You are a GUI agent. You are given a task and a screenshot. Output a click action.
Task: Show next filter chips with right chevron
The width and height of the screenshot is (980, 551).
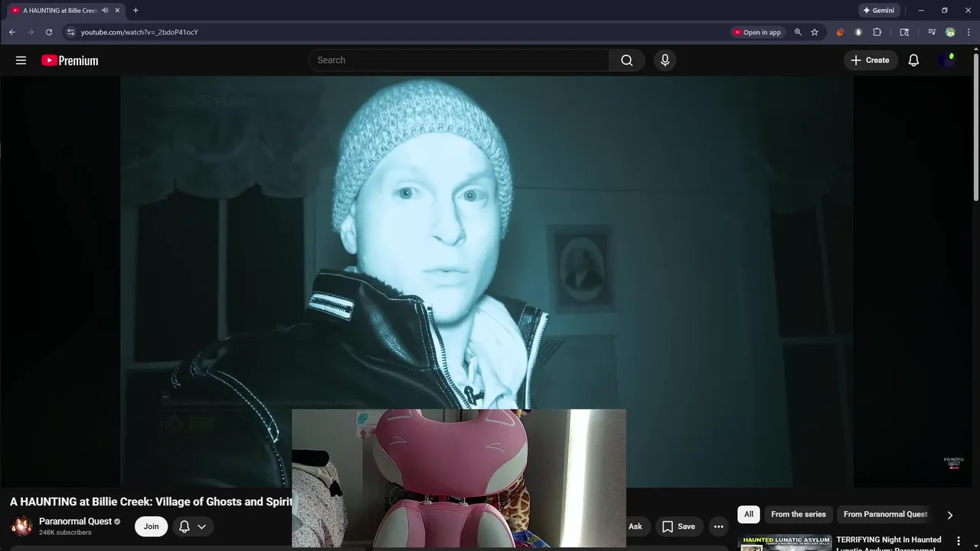tap(949, 515)
